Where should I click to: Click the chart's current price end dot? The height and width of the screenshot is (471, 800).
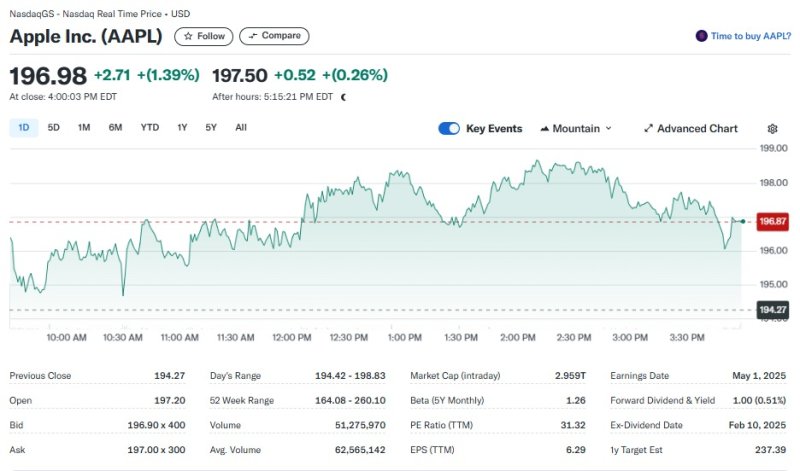[x=743, y=221]
